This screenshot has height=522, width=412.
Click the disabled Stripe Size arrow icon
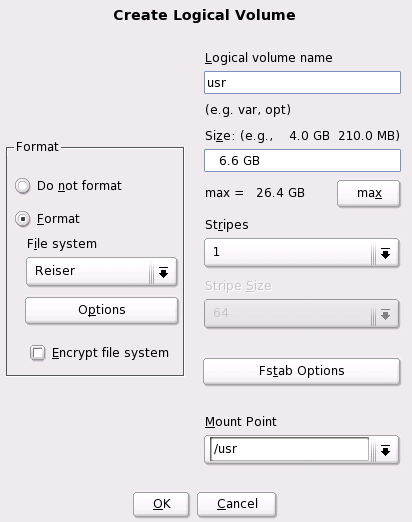pos(385,314)
